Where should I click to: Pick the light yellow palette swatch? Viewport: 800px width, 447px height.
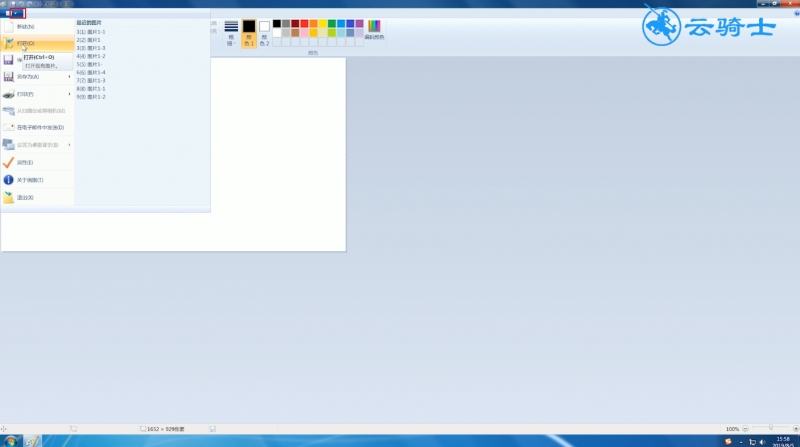pyautogui.click(x=322, y=33)
